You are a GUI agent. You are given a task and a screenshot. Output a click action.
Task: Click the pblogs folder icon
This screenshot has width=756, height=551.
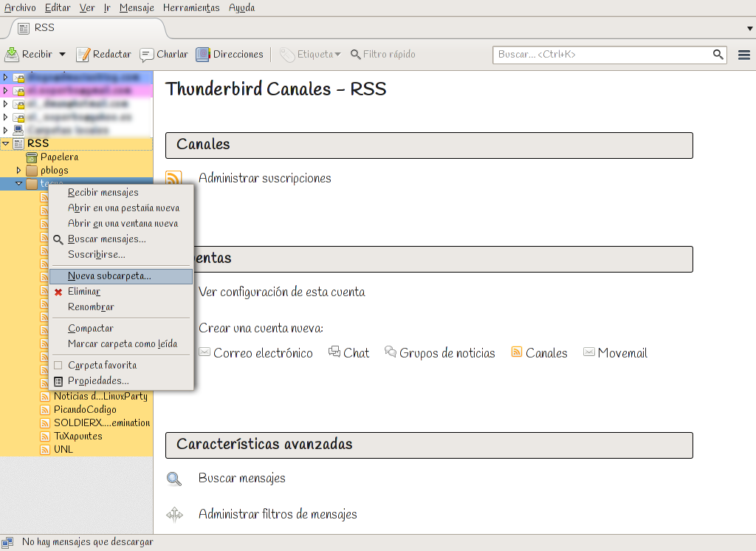(32, 171)
